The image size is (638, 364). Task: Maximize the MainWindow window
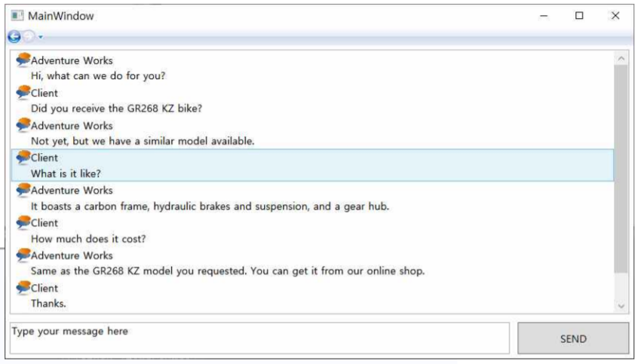click(x=579, y=16)
